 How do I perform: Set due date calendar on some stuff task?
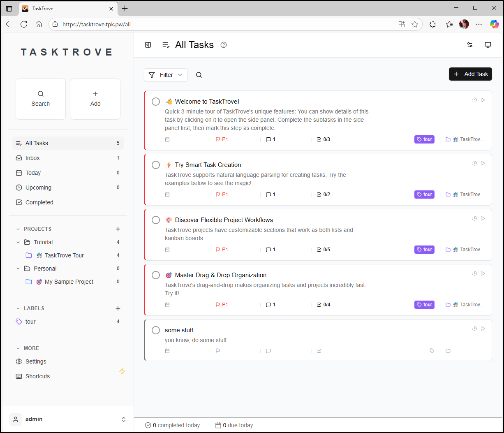click(x=167, y=351)
